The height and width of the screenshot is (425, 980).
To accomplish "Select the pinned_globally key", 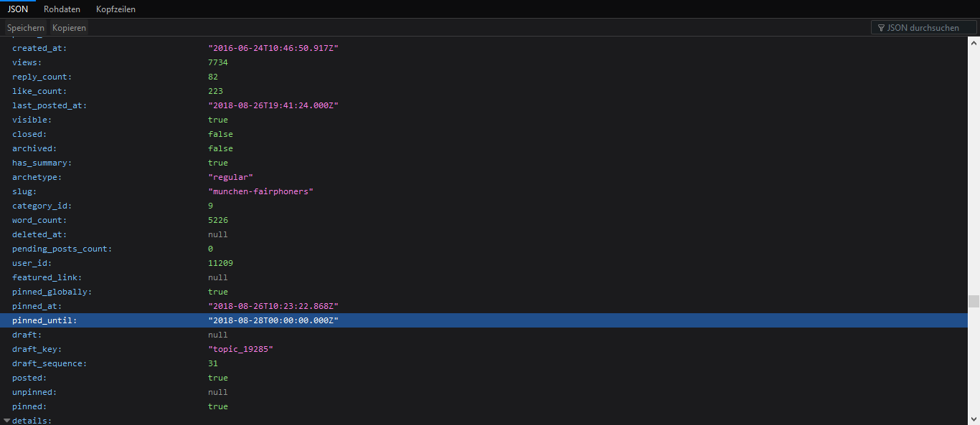I will (52, 292).
